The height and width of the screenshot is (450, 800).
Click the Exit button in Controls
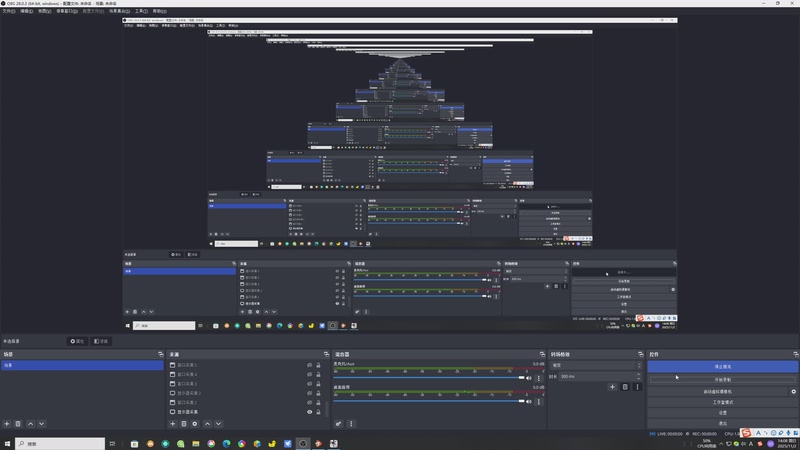pos(722,423)
